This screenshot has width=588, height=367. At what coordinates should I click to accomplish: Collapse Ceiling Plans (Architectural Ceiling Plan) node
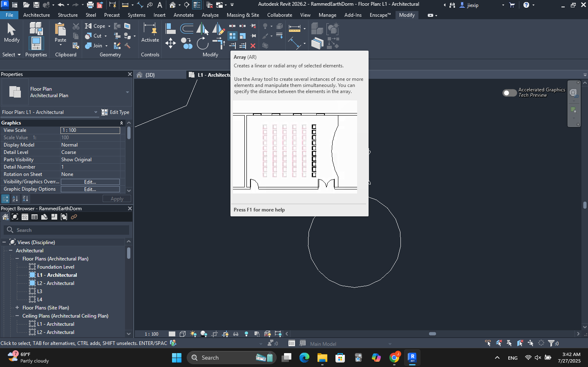17,316
